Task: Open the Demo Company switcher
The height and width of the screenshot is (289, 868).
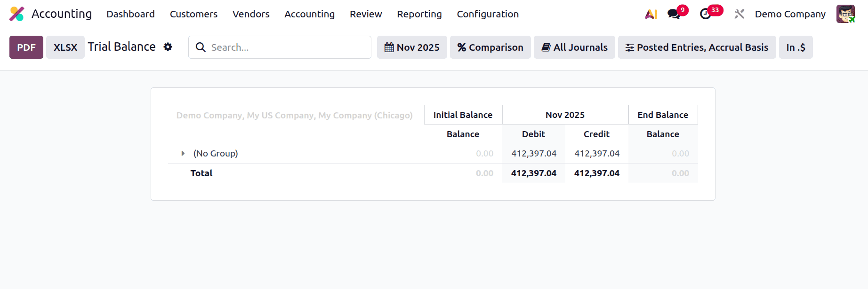Action: click(790, 14)
